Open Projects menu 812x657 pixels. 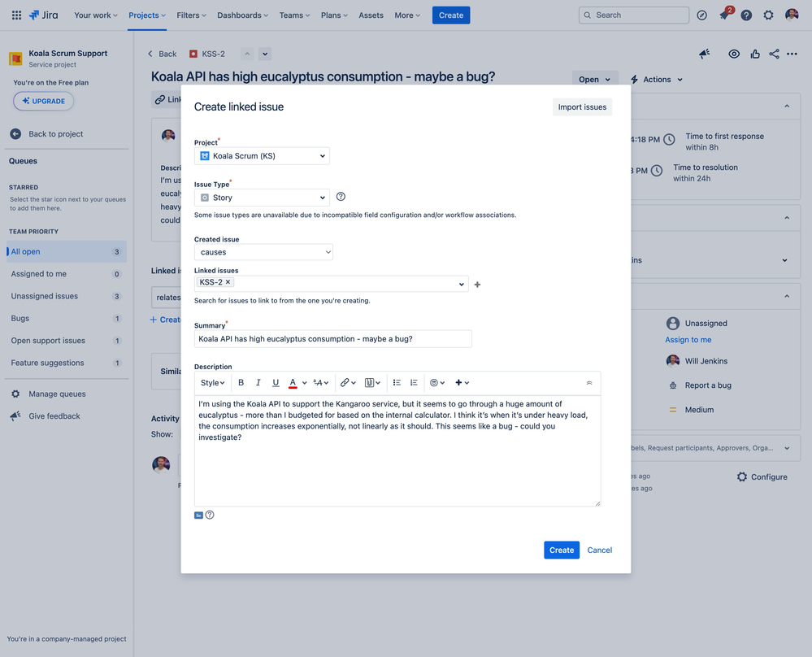(x=147, y=15)
